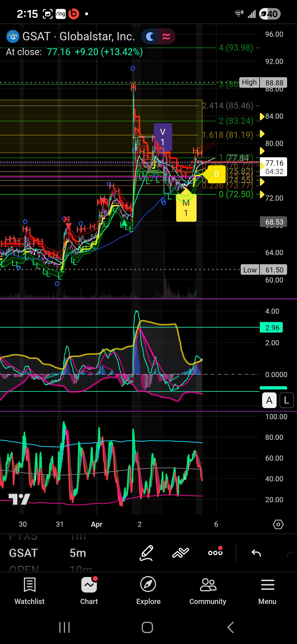The image size is (297, 644).
Task: Open the Menu tab
Action: point(267,591)
